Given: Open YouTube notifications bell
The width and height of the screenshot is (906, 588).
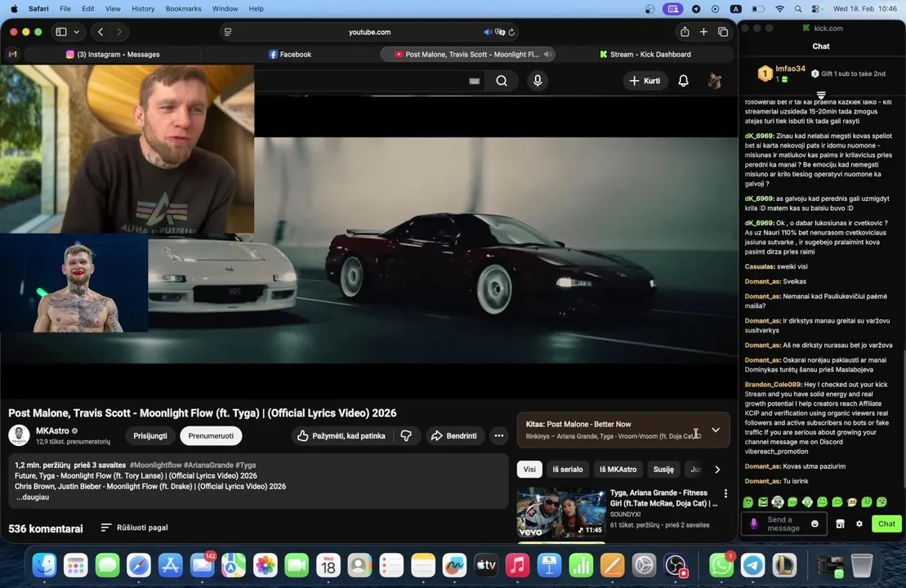Looking at the screenshot, I should click(683, 81).
